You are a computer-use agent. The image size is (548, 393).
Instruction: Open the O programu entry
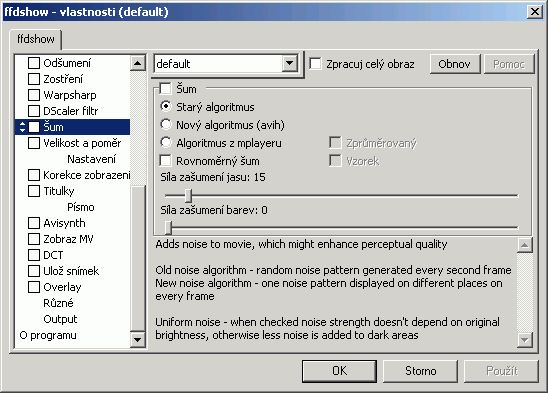(x=48, y=335)
